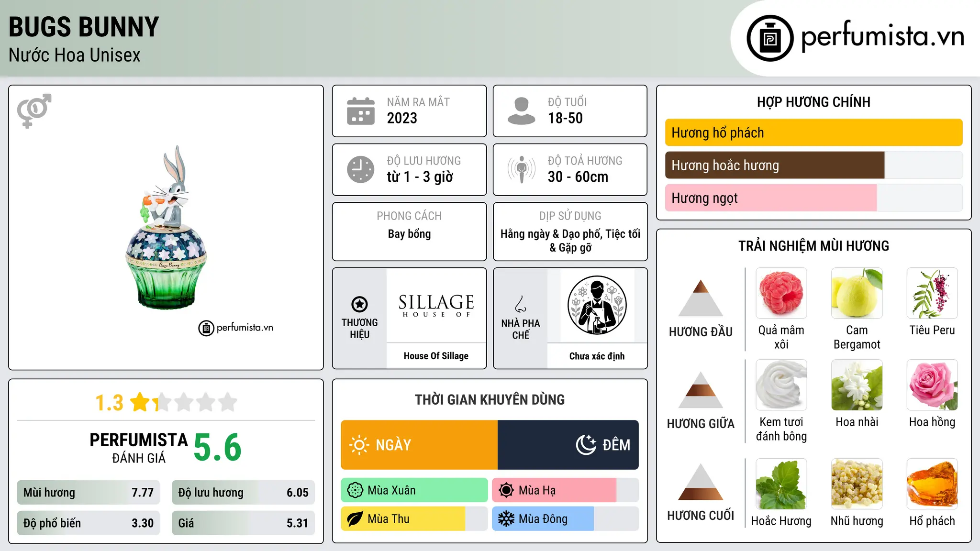
Task: Click the person icon beside Độ tuổi
Action: click(x=522, y=111)
